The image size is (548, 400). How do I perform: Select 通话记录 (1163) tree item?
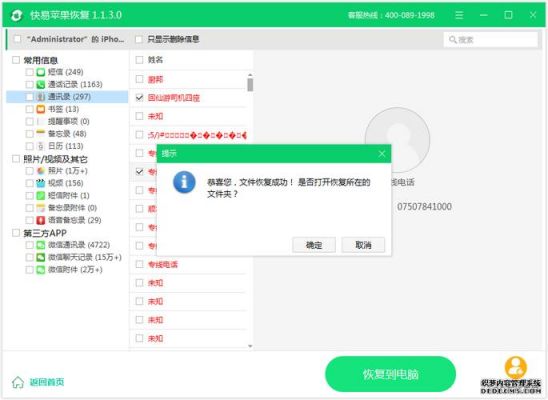click(75, 85)
